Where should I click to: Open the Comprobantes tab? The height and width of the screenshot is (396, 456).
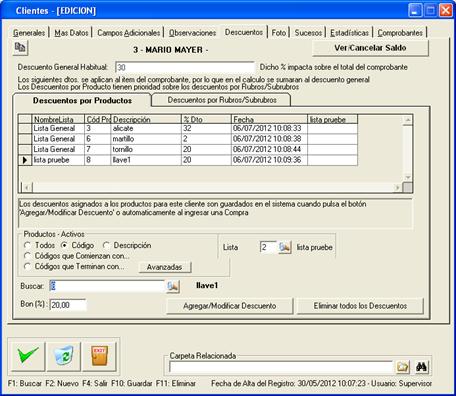click(400, 33)
